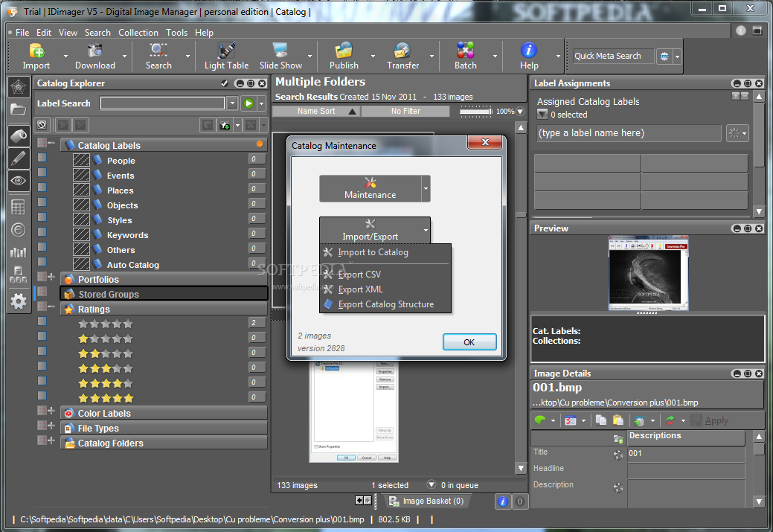The height and width of the screenshot is (532, 773).
Task: Click the label name input field
Action: point(629,133)
